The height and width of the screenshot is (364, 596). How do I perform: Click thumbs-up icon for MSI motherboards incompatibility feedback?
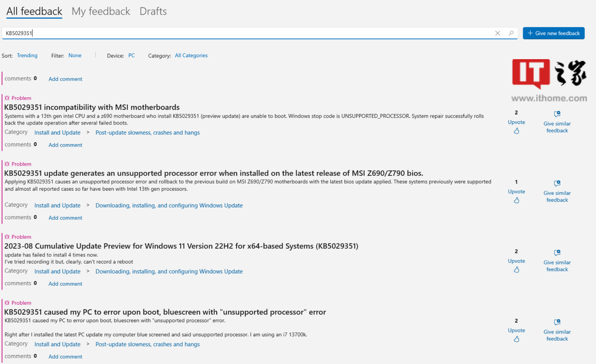517,131
